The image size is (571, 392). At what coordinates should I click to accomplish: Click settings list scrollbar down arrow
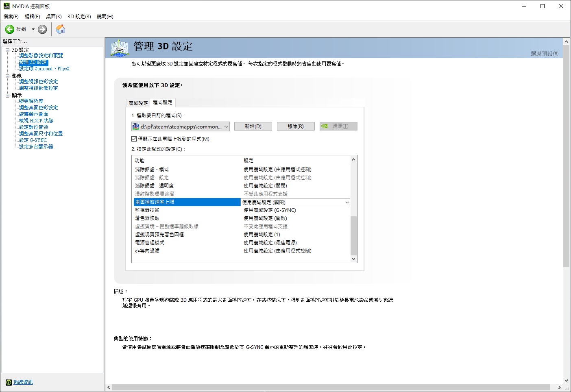(353, 259)
